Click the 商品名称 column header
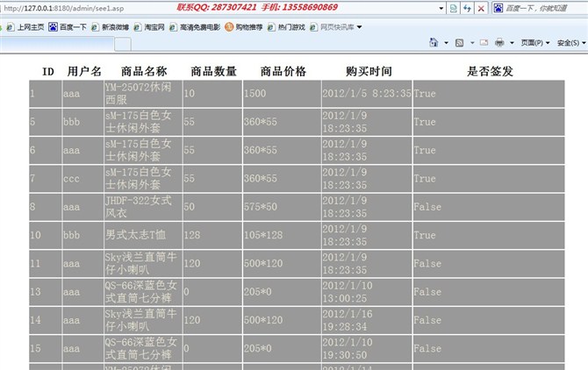This screenshot has width=588, height=370. [x=144, y=71]
